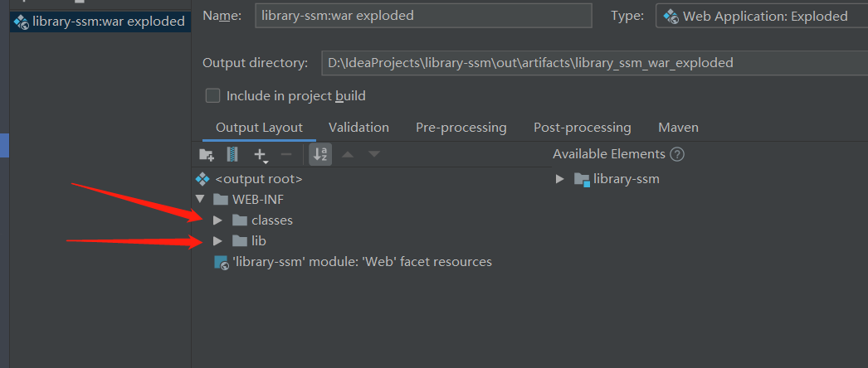The height and width of the screenshot is (368, 868).
Task: Click Remove minus toolbar icon
Action: click(x=286, y=155)
